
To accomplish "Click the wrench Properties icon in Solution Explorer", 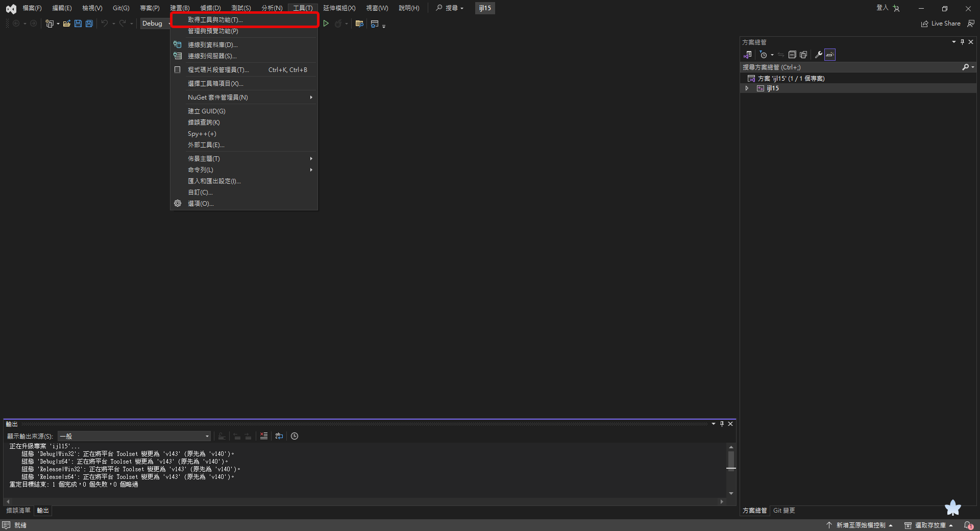I will (x=818, y=55).
